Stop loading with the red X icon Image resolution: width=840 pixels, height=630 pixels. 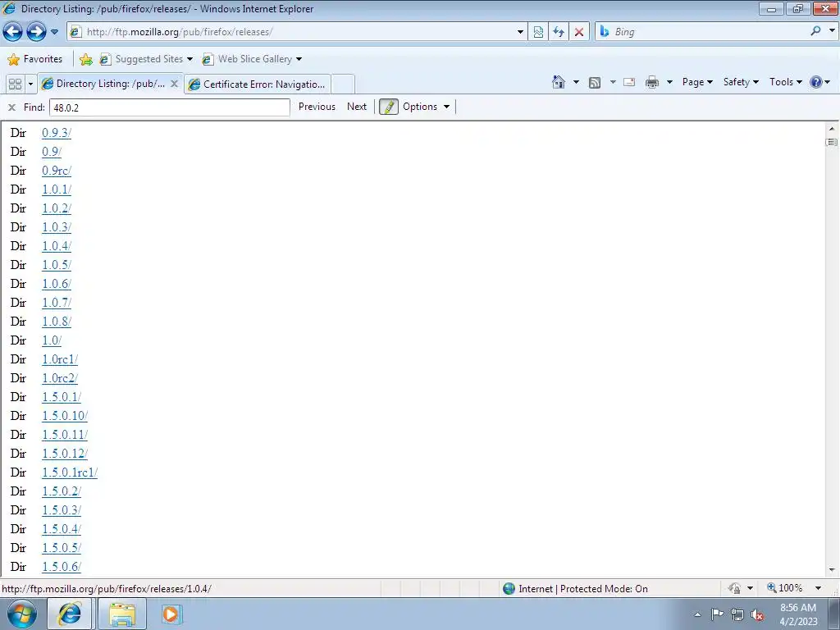579,32
